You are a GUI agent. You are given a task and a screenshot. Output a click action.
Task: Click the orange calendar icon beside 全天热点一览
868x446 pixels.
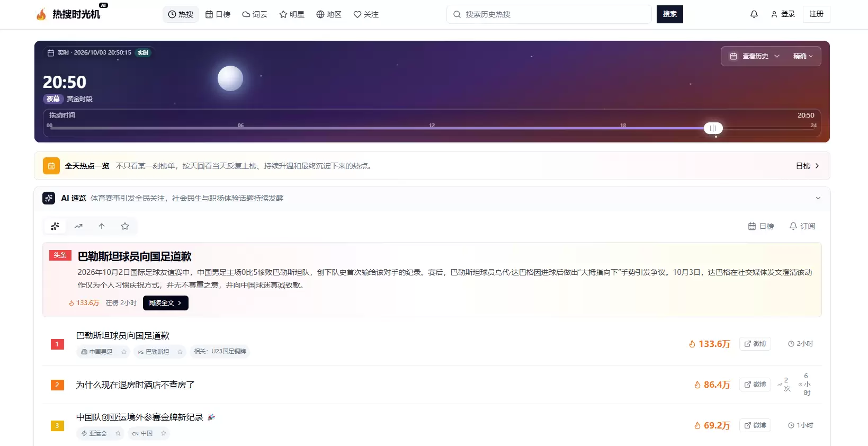coord(51,166)
